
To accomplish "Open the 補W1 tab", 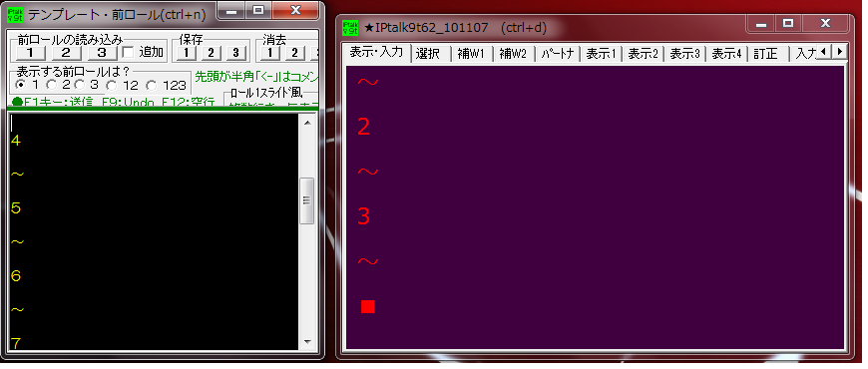I will coord(472,54).
